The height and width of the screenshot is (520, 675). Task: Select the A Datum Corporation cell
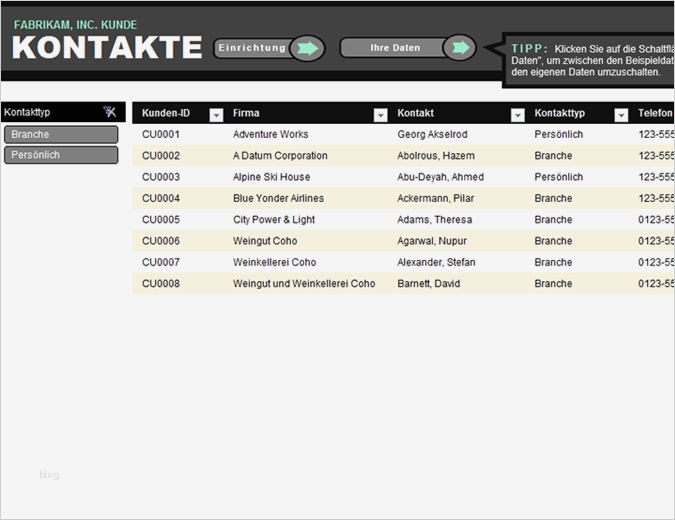[280, 155]
